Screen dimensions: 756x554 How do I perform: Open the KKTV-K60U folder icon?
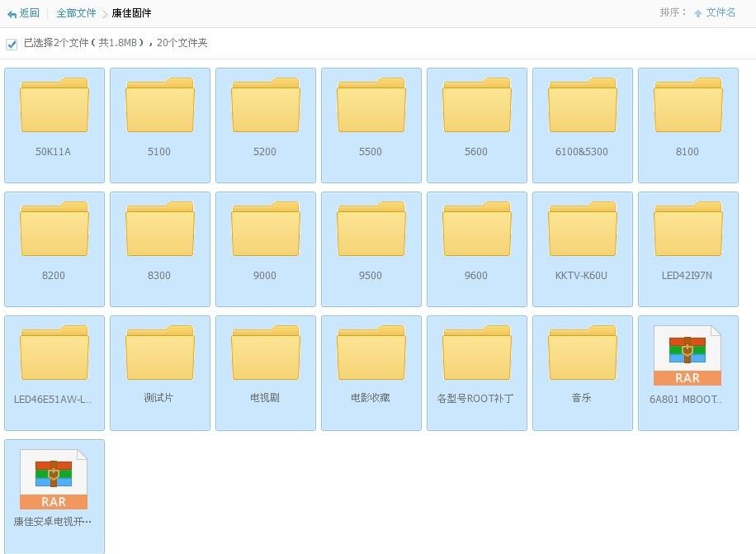coord(582,229)
